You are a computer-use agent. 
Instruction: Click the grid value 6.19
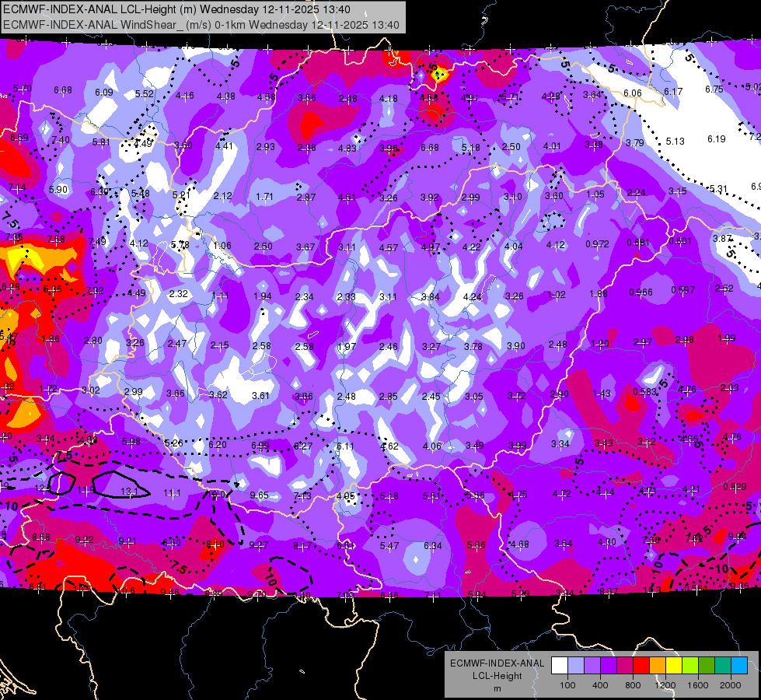(x=717, y=139)
